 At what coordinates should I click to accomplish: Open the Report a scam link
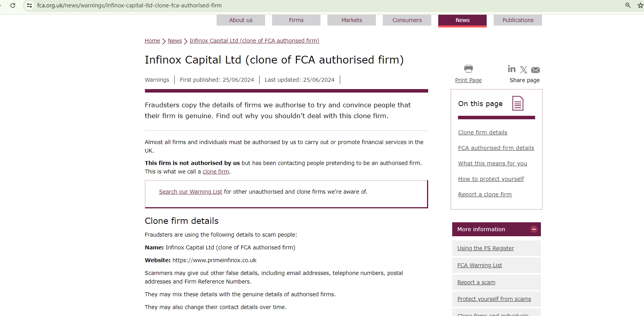pos(476,282)
